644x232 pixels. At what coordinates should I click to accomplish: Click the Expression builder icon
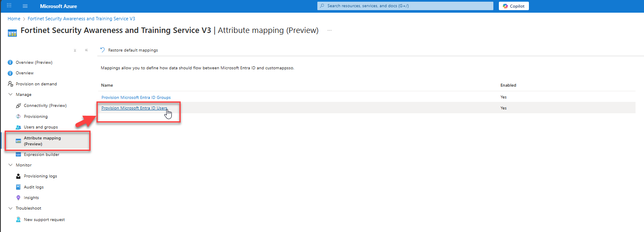coord(18,155)
